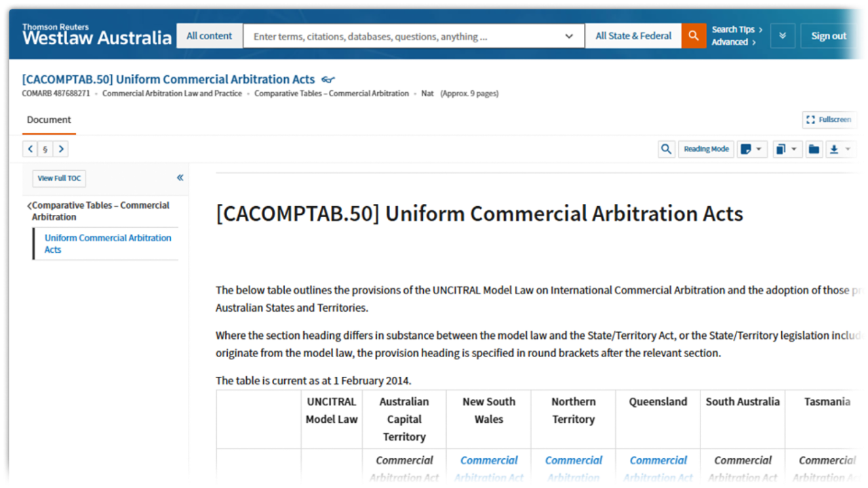The width and height of the screenshot is (868, 488).
Task: Open the search-within-document magnifier tool
Action: pyautogui.click(x=667, y=149)
